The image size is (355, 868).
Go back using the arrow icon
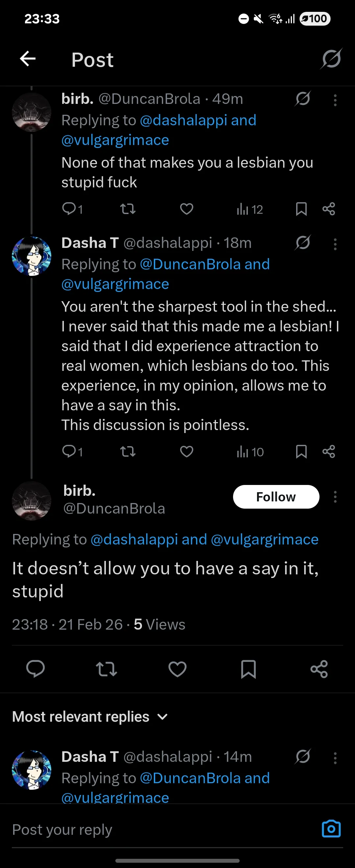coord(28,59)
